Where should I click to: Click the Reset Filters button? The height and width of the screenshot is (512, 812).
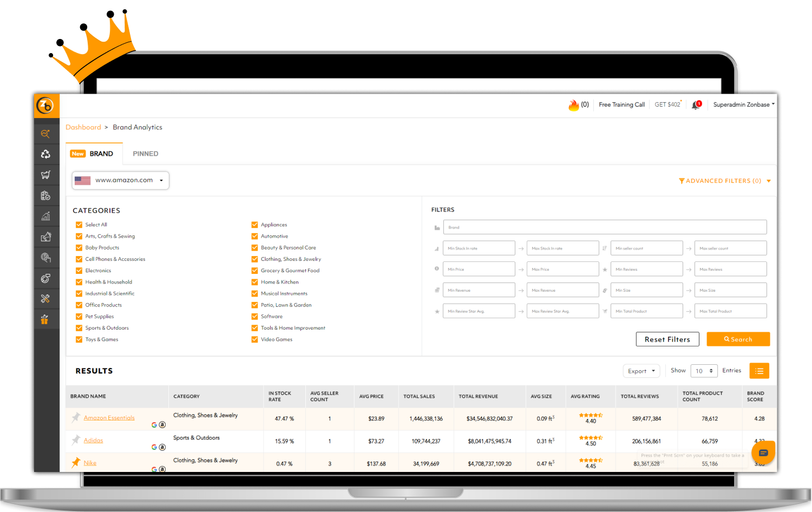click(667, 339)
